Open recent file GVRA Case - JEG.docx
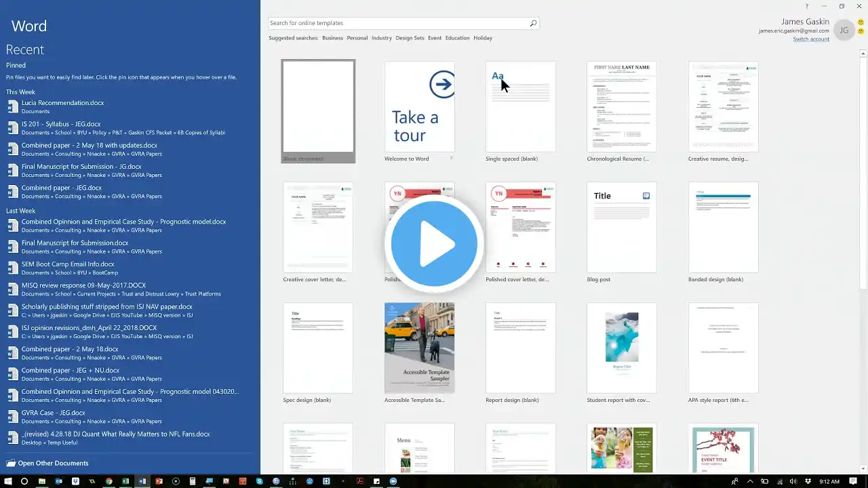This screenshot has width=868, height=488. (x=53, y=413)
